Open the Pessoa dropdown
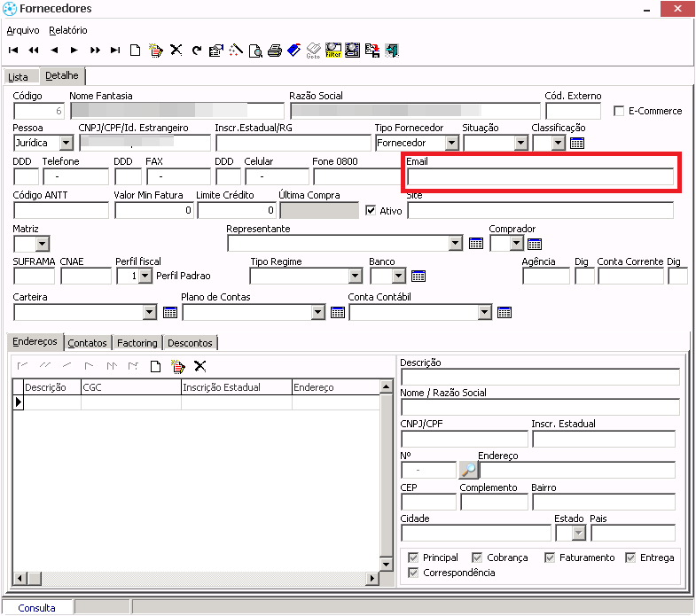This screenshot has width=696, height=616. coord(66,143)
